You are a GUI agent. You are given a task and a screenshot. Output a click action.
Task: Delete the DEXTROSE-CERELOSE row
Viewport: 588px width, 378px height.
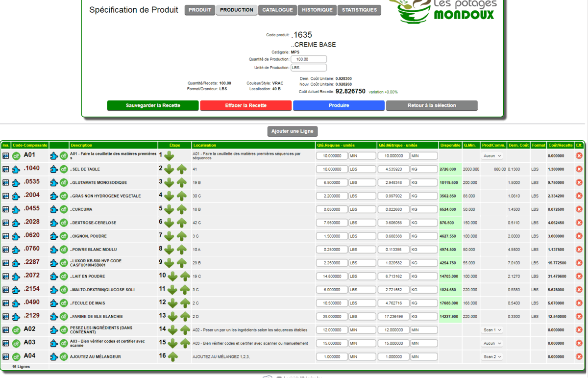[579, 223]
